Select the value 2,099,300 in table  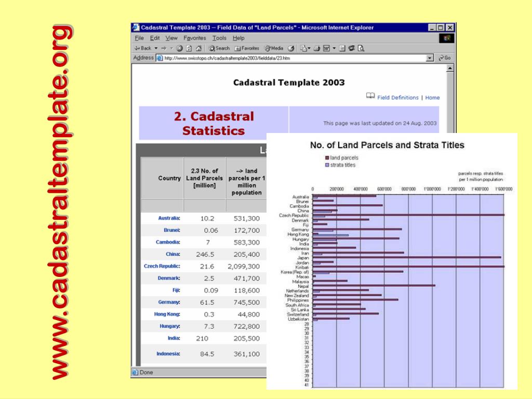pos(244,267)
